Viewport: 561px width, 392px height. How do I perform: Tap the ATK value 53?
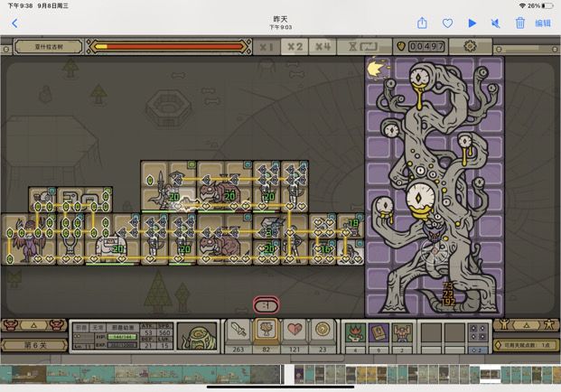(148, 332)
